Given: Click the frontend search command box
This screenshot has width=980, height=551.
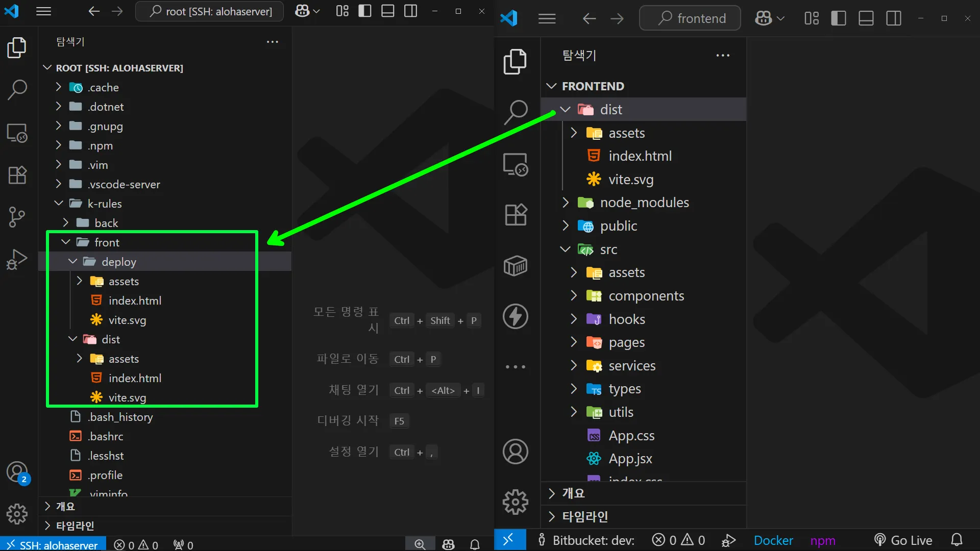Looking at the screenshot, I should point(690,19).
